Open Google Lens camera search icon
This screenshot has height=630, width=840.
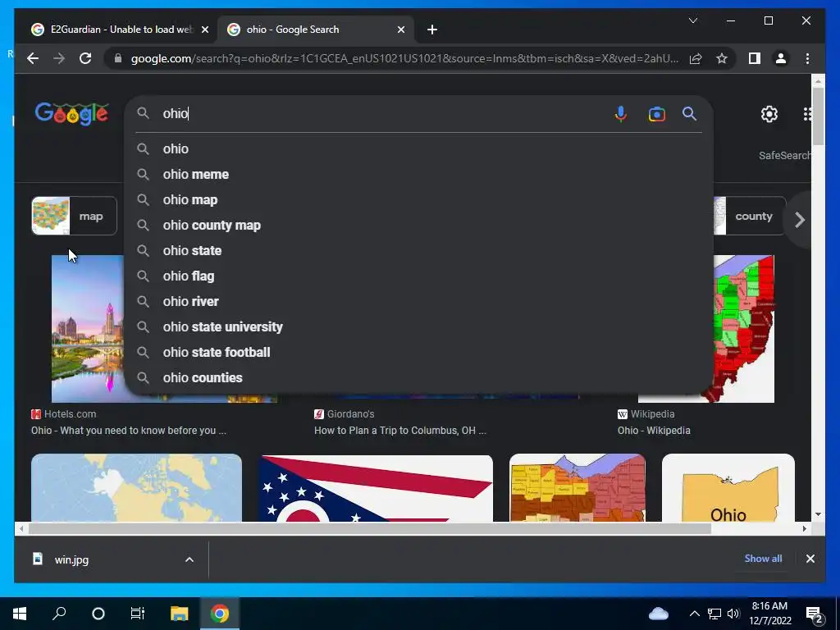tap(657, 114)
